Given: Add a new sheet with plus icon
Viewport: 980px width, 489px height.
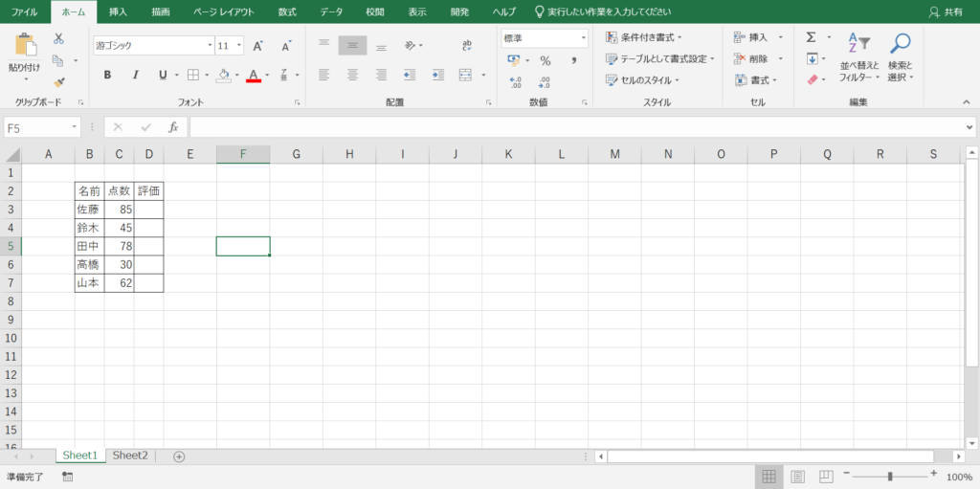Looking at the screenshot, I should tap(179, 456).
